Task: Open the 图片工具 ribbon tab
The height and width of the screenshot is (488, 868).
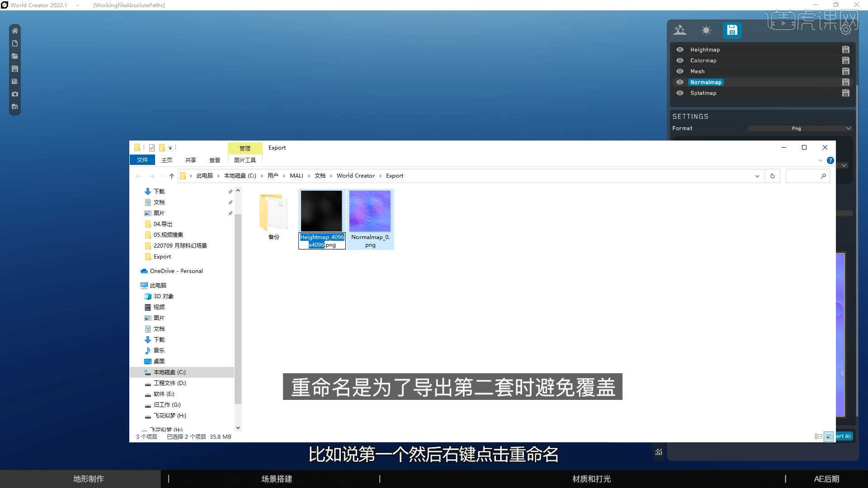Action: (x=245, y=160)
